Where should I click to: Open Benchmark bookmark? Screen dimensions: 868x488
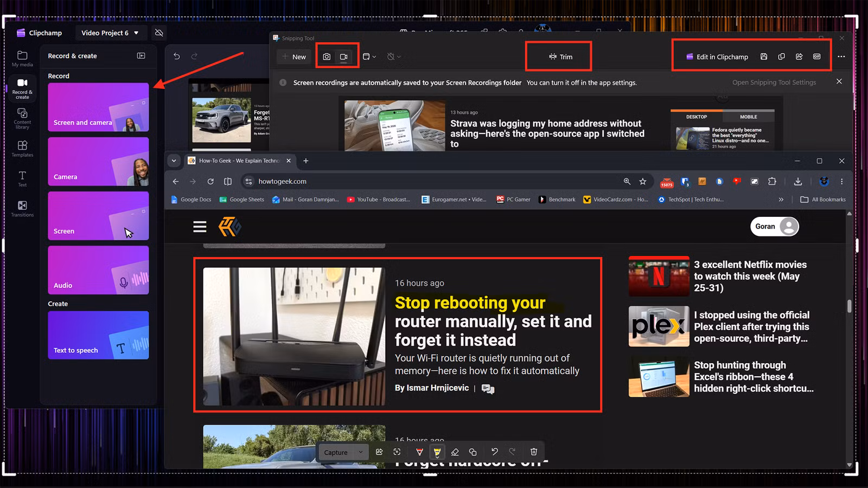pos(557,200)
